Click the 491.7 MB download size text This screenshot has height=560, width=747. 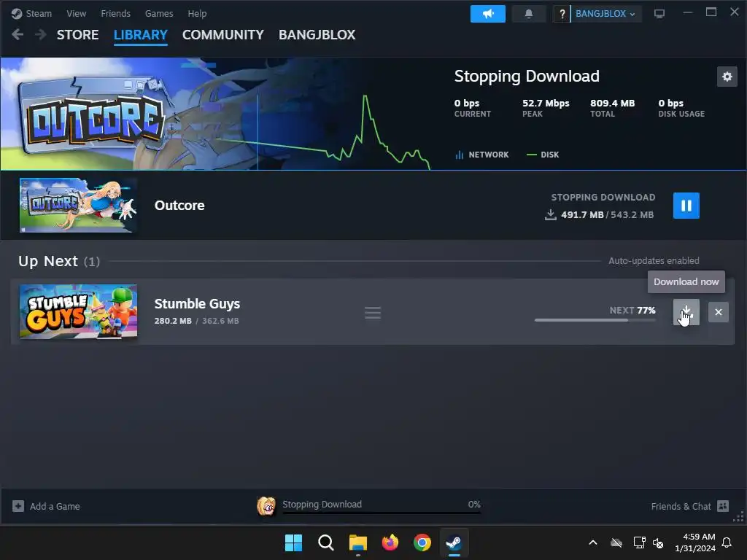click(582, 215)
